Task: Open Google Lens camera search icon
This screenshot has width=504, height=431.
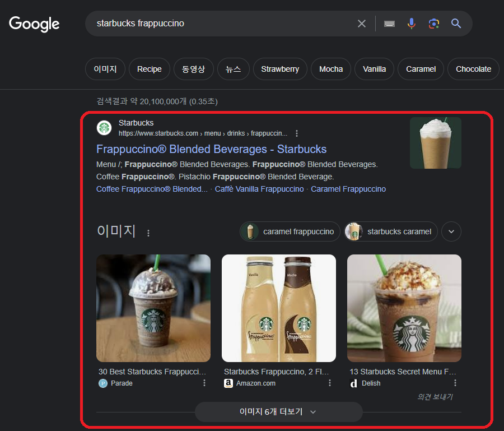Action: click(x=433, y=24)
